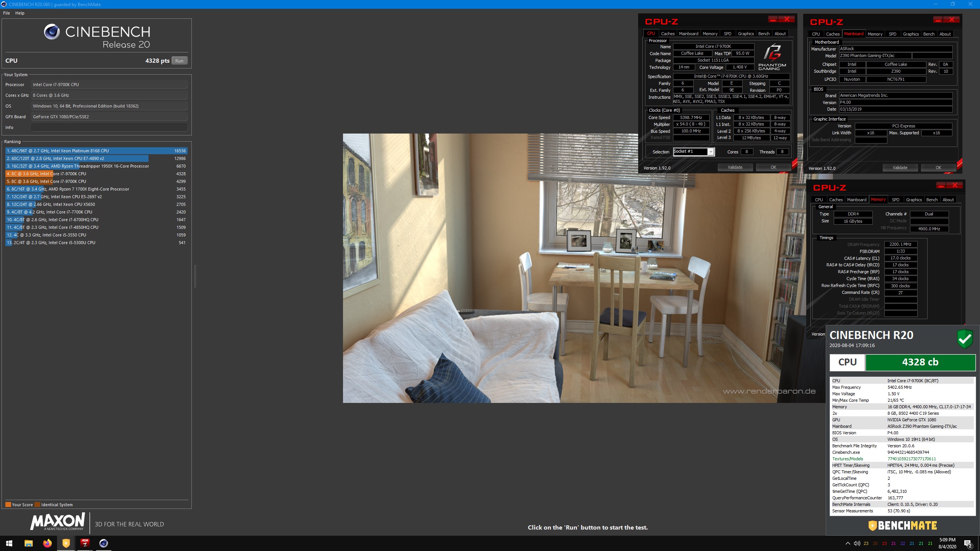Screen dimensions: 980x551
Task: Switch to CPU tab in CPU-Z Memory window
Action: pos(819,200)
